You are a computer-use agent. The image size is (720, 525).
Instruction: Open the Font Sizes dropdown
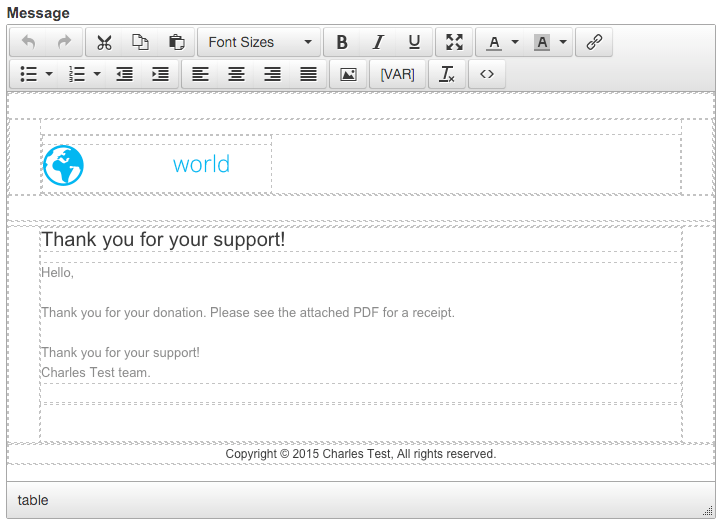click(x=259, y=42)
